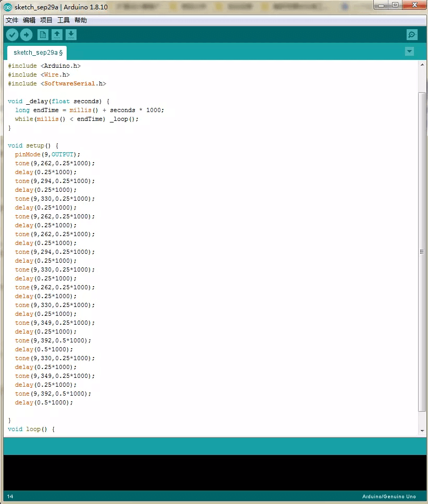428x504 pixels.
Task: Minimize the Arduino window
Action: [x=381, y=5]
